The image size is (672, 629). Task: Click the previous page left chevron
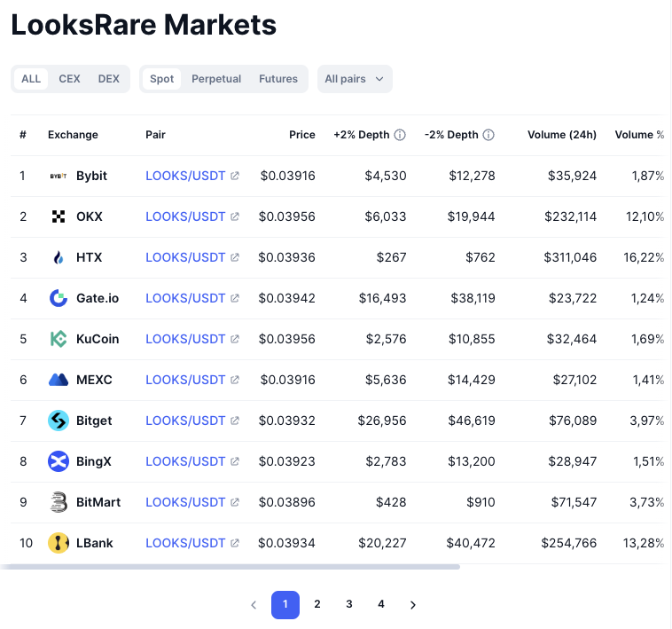[254, 605]
